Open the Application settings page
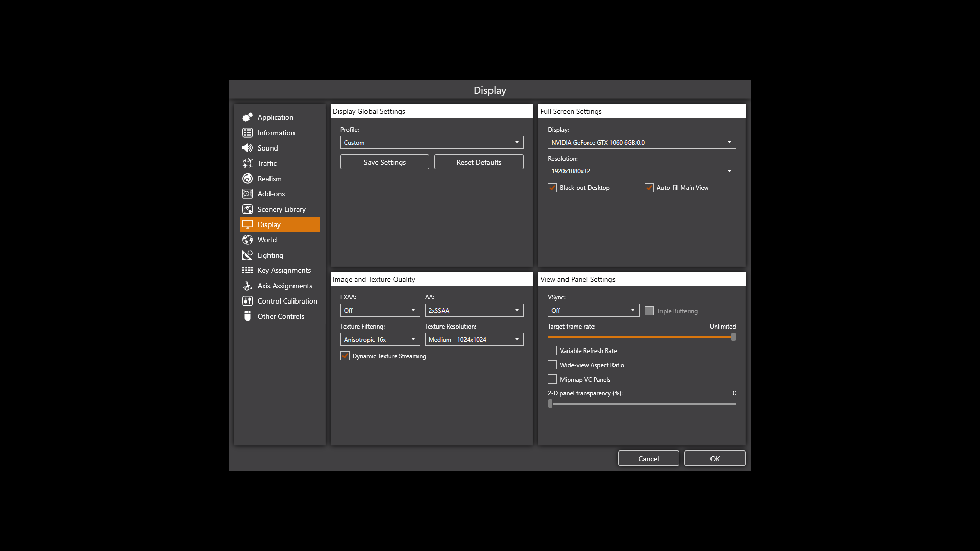This screenshot has width=980, height=551. click(276, 117)
